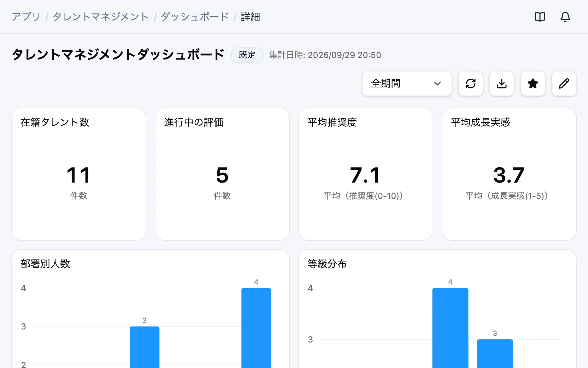Open the 全期間 period dropdown
The height and width of the screenshot is (368, 588).
[x=407, y=84]
